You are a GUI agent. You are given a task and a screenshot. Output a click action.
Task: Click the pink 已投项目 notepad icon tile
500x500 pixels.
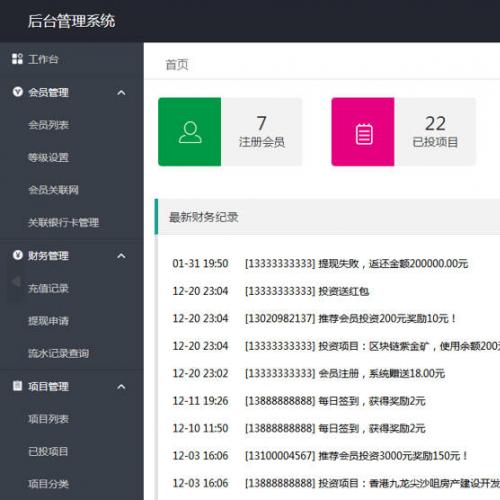(363, 132)
